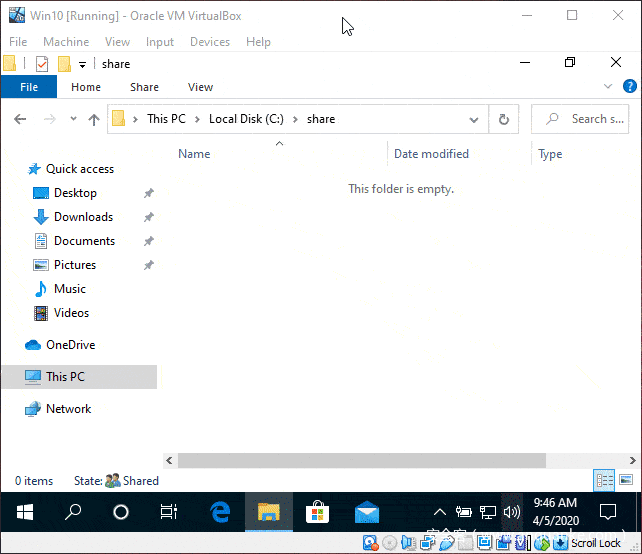Expand the address bar history dropdown

pyautogui.click(x=474, y=119)
